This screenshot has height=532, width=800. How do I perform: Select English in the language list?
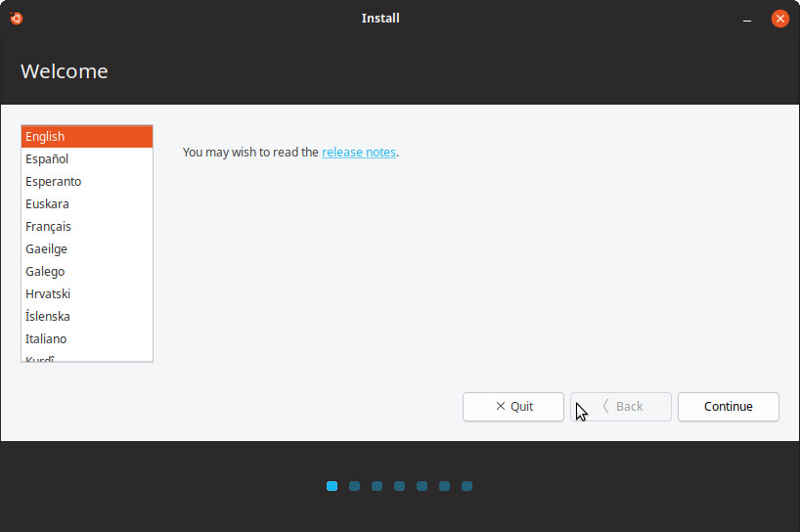pos(86,137)
